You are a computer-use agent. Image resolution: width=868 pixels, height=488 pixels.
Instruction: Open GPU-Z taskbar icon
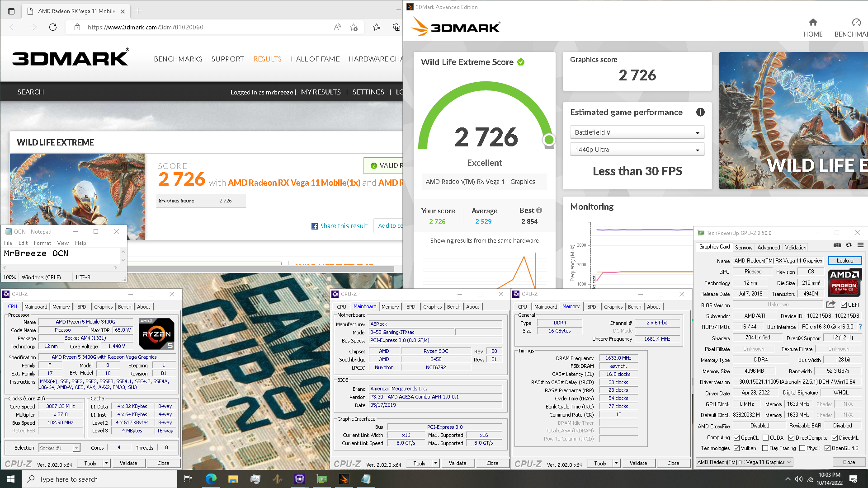[322, 479]
